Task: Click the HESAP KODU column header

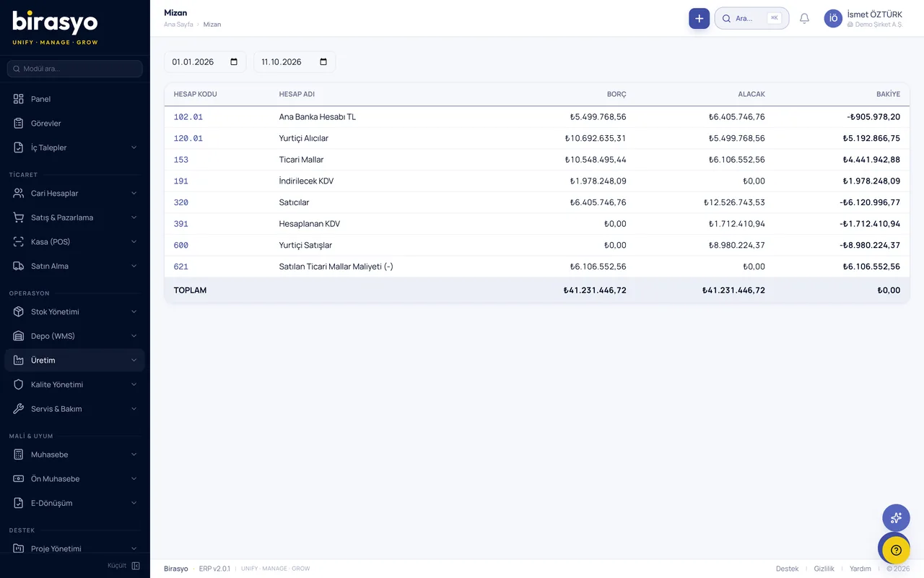Action: point(196,95)
